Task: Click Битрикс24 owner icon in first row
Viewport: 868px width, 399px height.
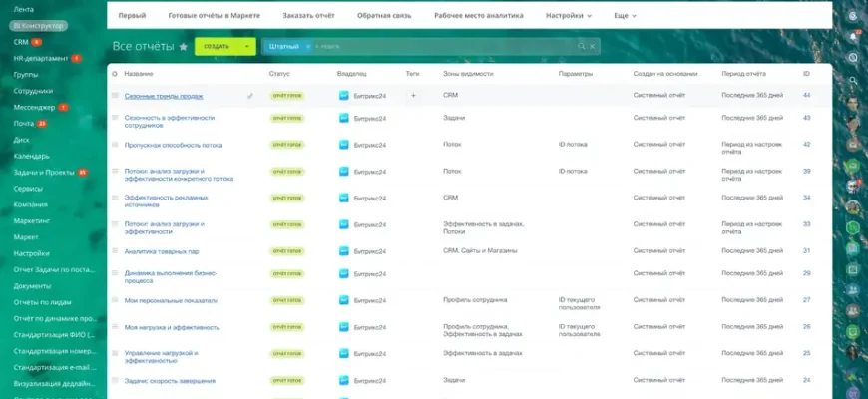Action: (344, 96)
